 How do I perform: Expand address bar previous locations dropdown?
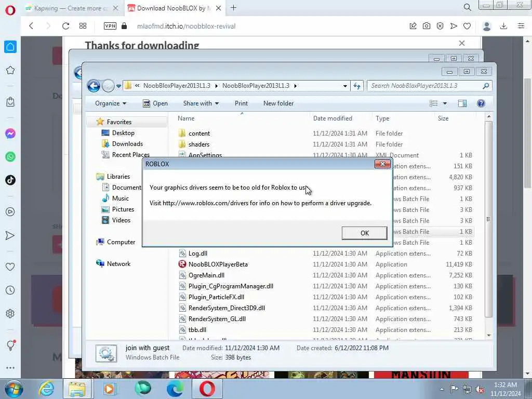point(345,86)
